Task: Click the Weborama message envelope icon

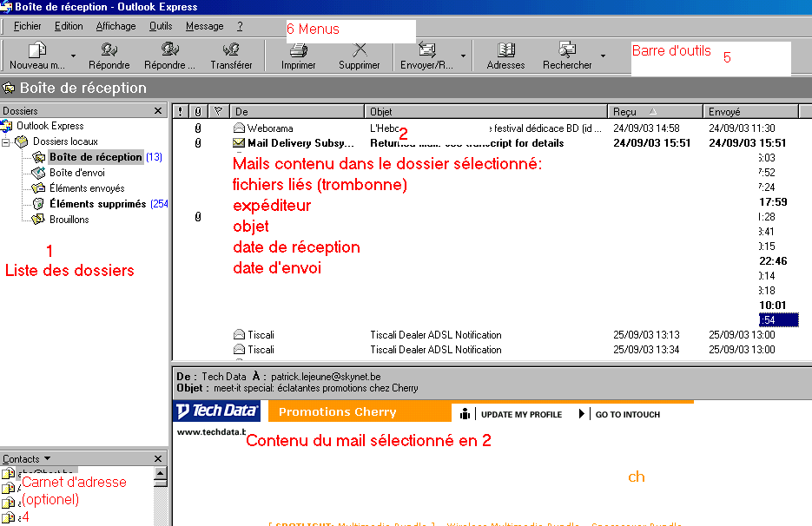Action: pyautogui.click(x=239, y=128)
